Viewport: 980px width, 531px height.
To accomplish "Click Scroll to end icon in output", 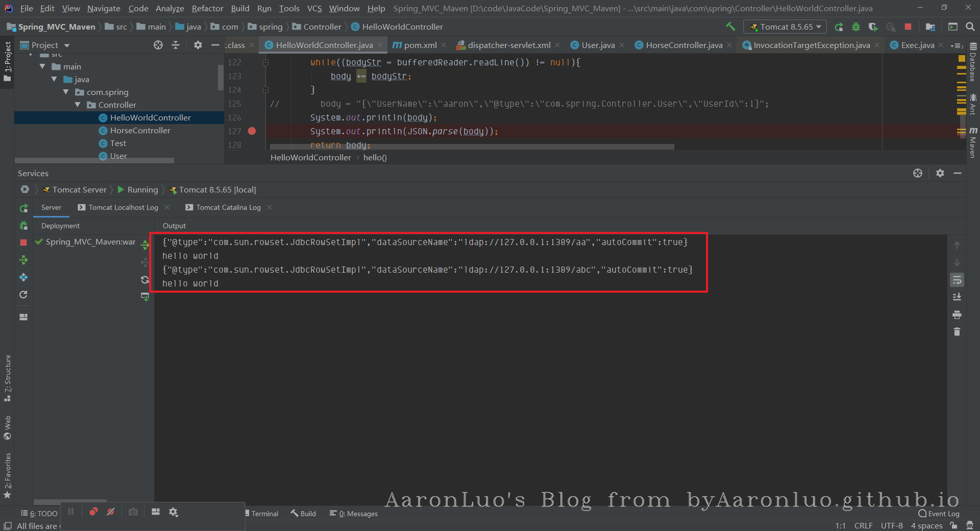I will (957, 297).
